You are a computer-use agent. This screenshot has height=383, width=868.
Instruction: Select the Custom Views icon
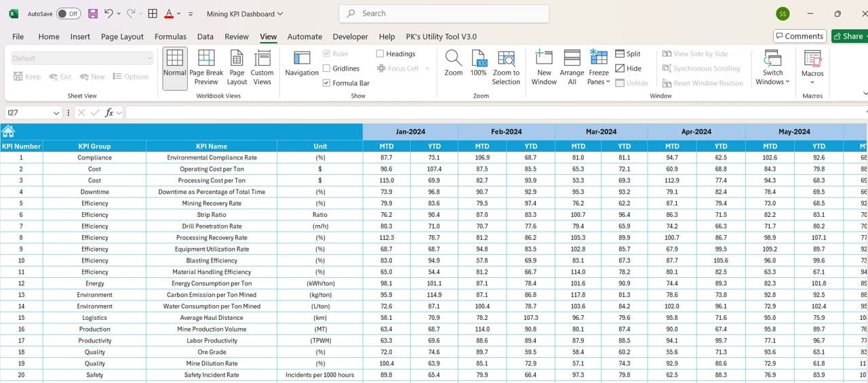click(262, 60)
